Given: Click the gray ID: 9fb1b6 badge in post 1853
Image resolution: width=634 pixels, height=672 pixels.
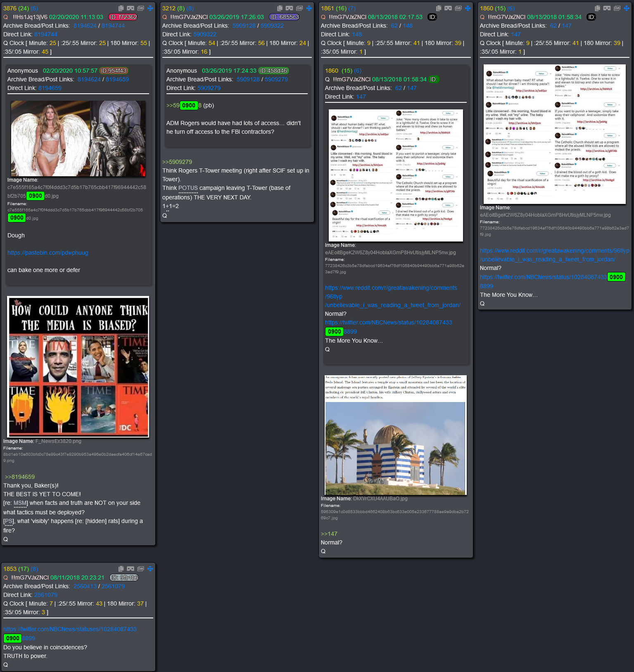Looking at the screenshot, I should (x=124, y=577).
